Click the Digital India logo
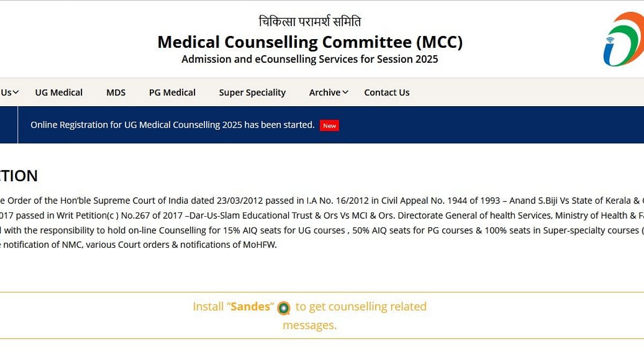Screen dimensions: 644x362 623,39
